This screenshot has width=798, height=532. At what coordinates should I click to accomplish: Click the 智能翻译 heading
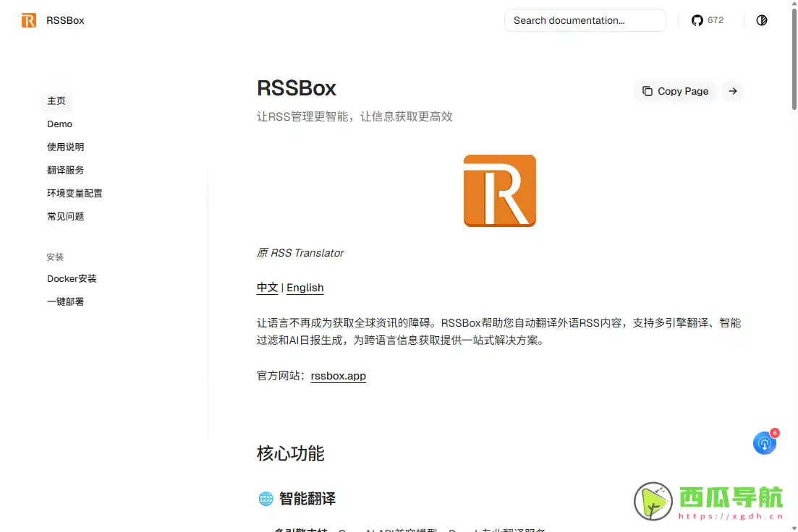coord(307,499)
